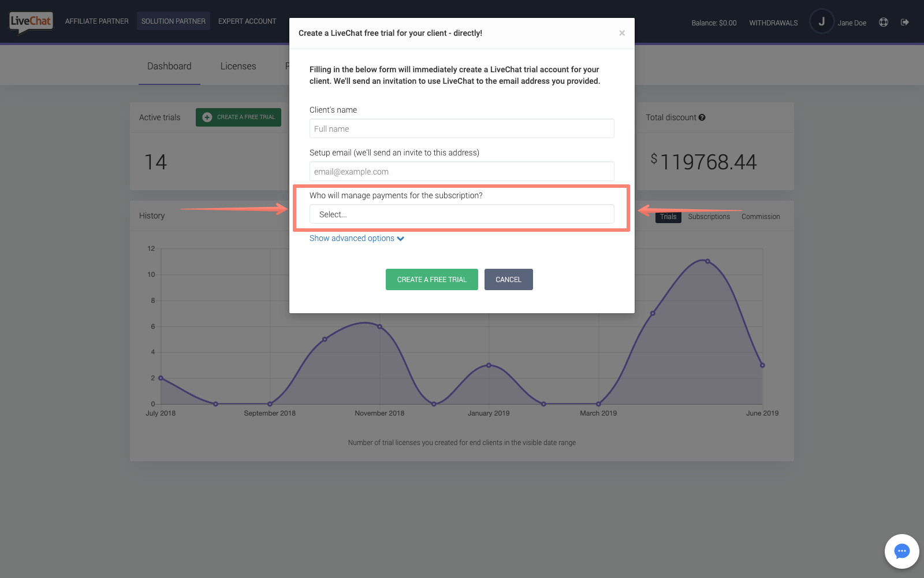Select the Commission history tab

tap(761, 217)
